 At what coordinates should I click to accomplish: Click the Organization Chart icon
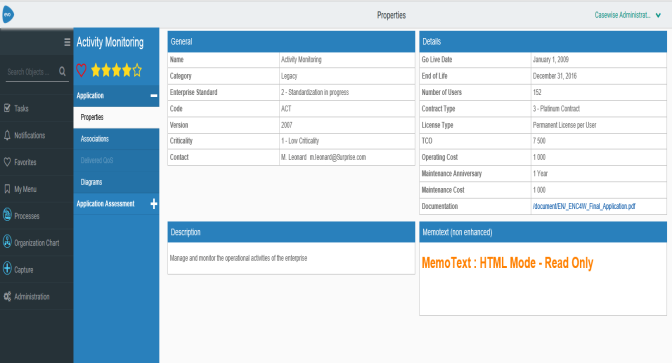tap(7, 241)
